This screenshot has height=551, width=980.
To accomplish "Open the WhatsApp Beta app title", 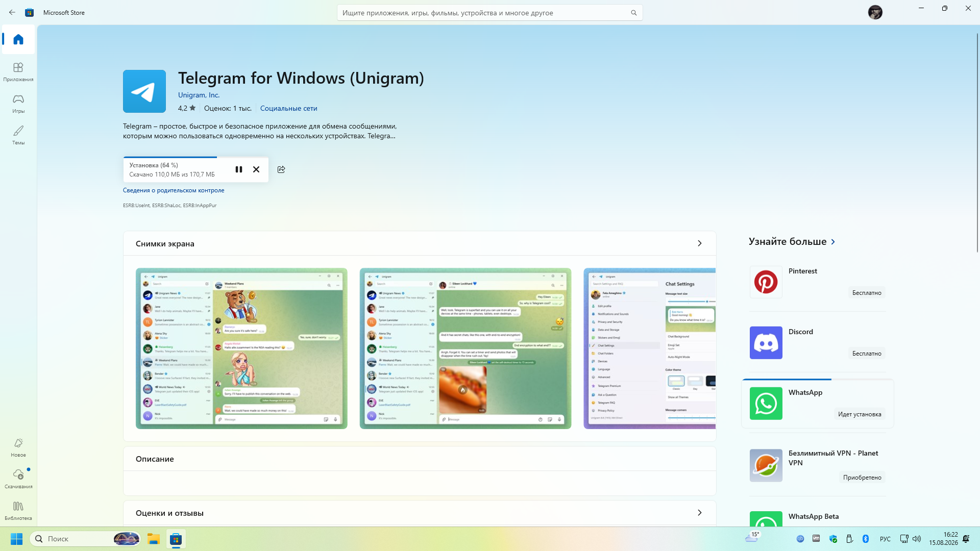I will [814, 516].
